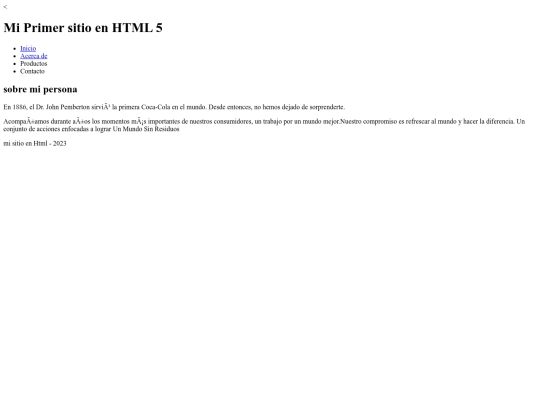
Task: Click the bullet next to Productos
Action: tap(14, 64)
